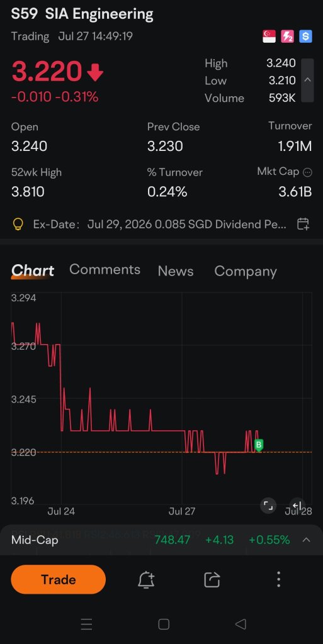The height and width of the screenshot is (644, 323).
Task: Tap the Volume value 593K
Action: point(282,98)
